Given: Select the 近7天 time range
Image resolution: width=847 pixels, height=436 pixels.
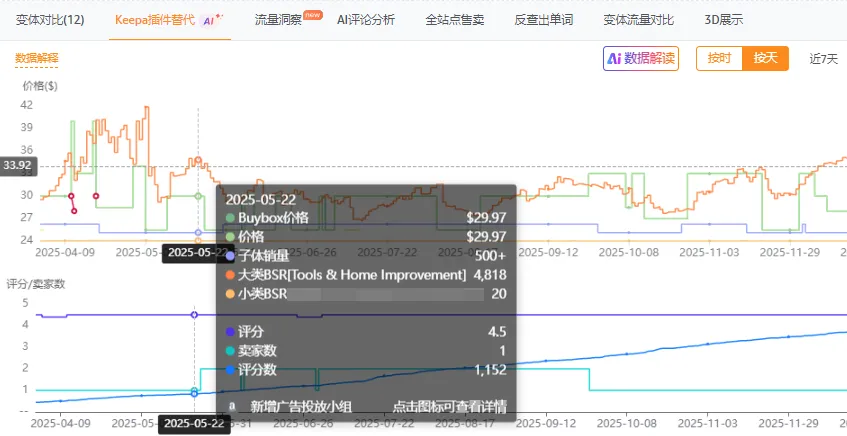Looking at the screenshot, I should [823, 58].
